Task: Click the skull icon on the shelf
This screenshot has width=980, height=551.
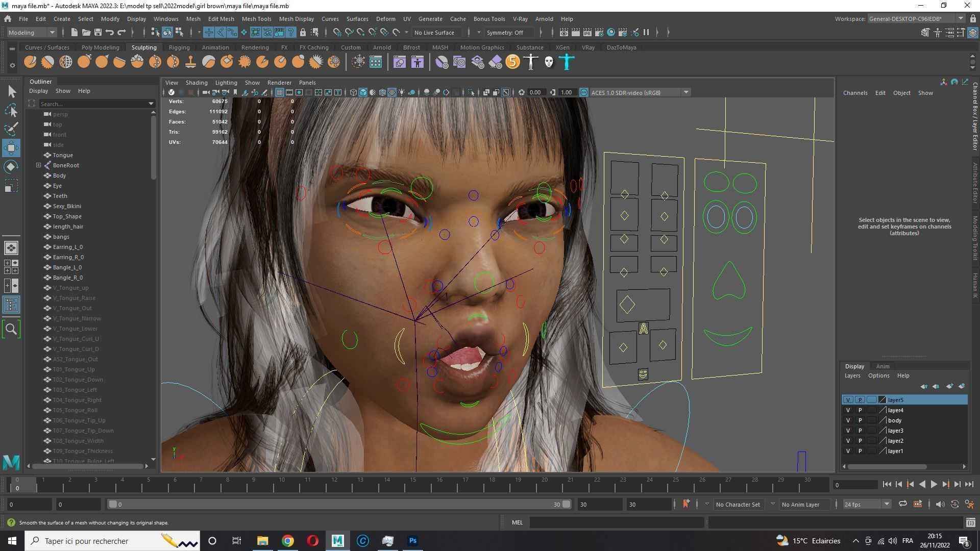Action: pos(549,62)
